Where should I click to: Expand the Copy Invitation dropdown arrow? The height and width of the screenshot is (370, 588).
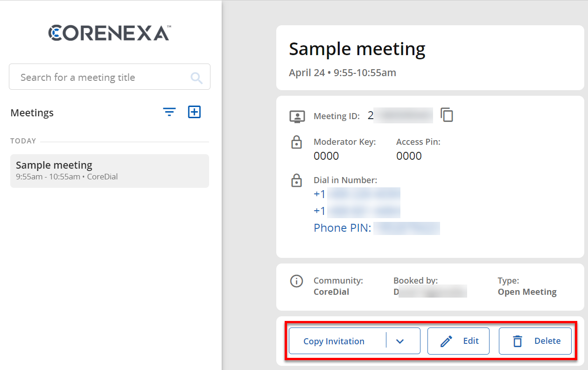pos(399,341)
